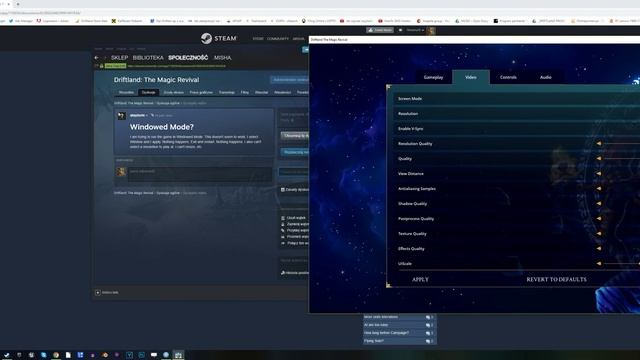The height and width of the screenshot is (360, 640).
Task: Toggle the Enable V-Sync row
Action: (x=516, y=129)
